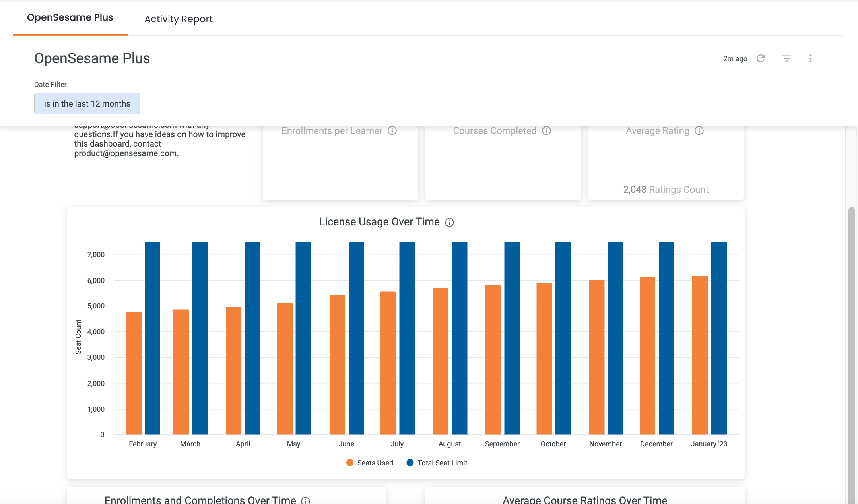Click the 'September' x-axis label
This screenshot has height=504, width=858.
point(502,444)
